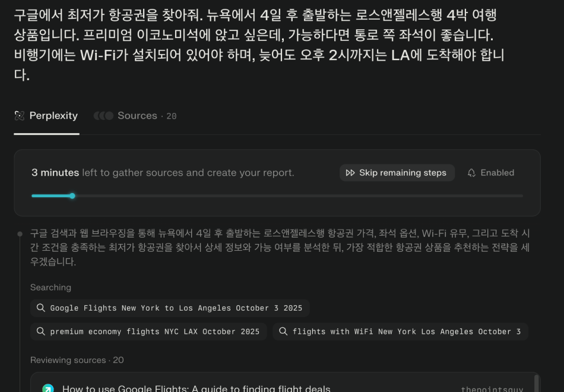Click the Reviewing sources 20 label
564x392 pixels.
tap(77, 360)
